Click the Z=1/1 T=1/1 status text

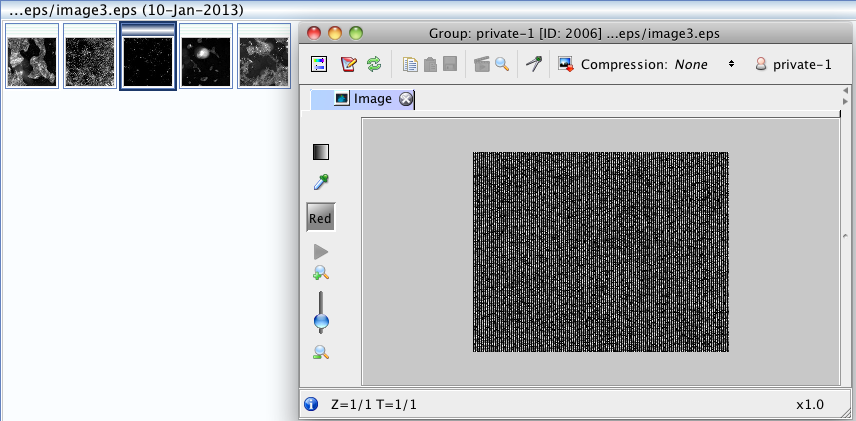click(374, 405)
